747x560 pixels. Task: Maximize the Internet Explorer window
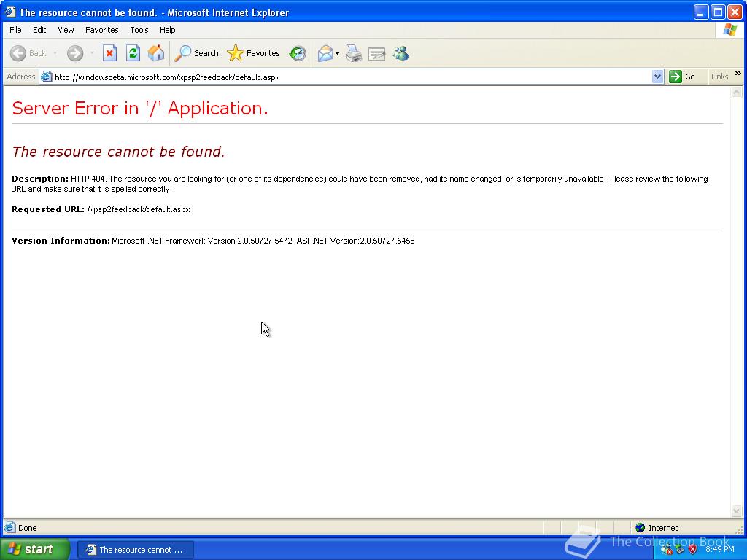point(718,12)
